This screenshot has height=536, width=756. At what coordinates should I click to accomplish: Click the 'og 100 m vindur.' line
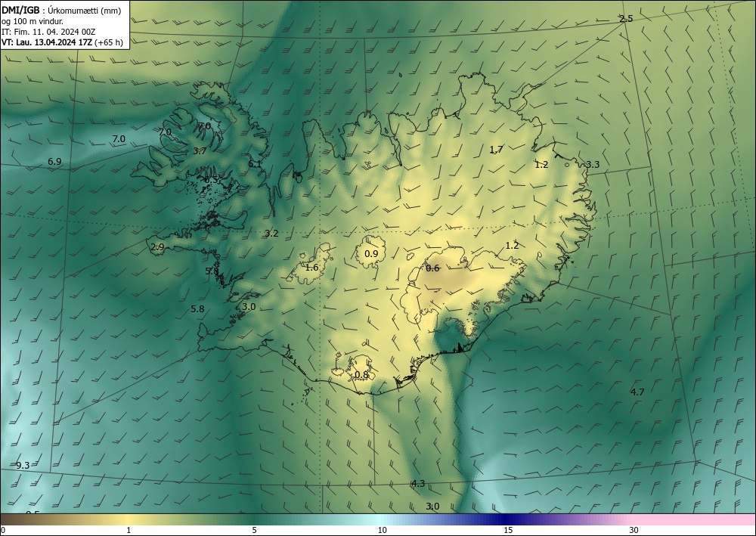tap(33, 21)
